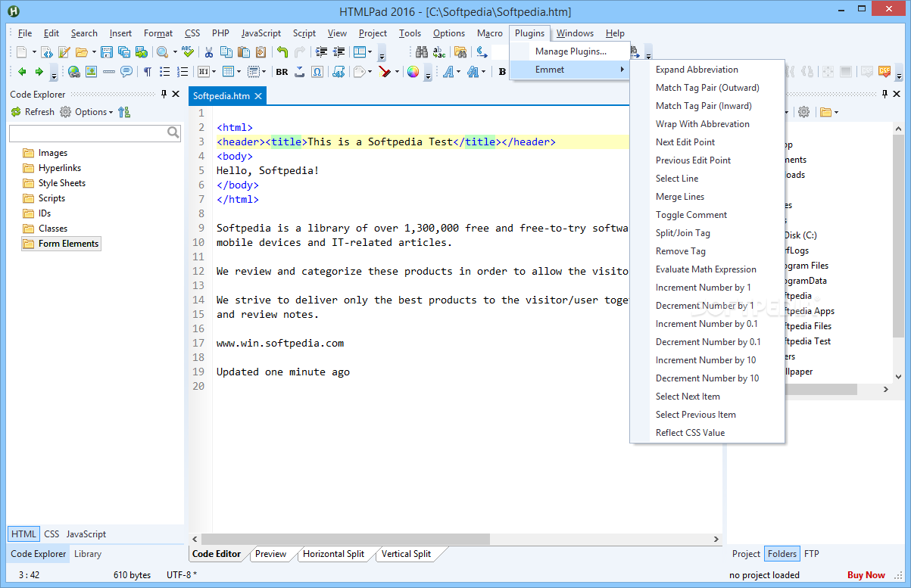The width and height of the screenshot is (911, 588).
Task: Click the Outdent lines icon
Action: 339,52
